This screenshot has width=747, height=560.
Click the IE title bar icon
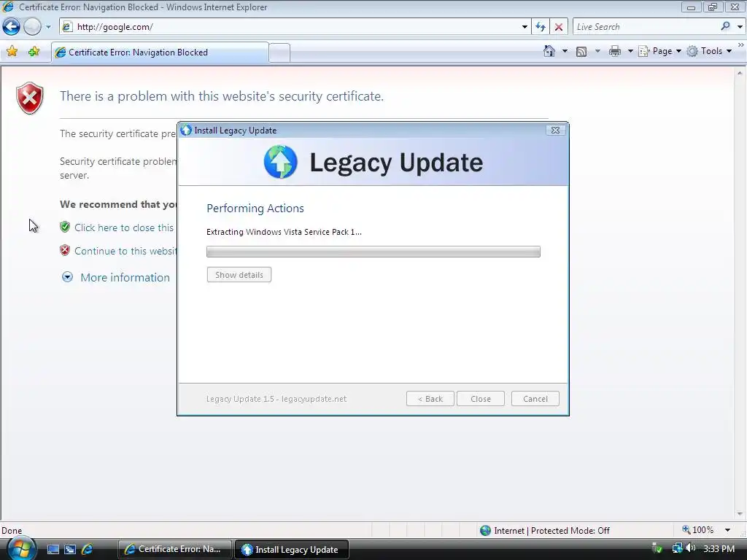[x=8, y=7]
